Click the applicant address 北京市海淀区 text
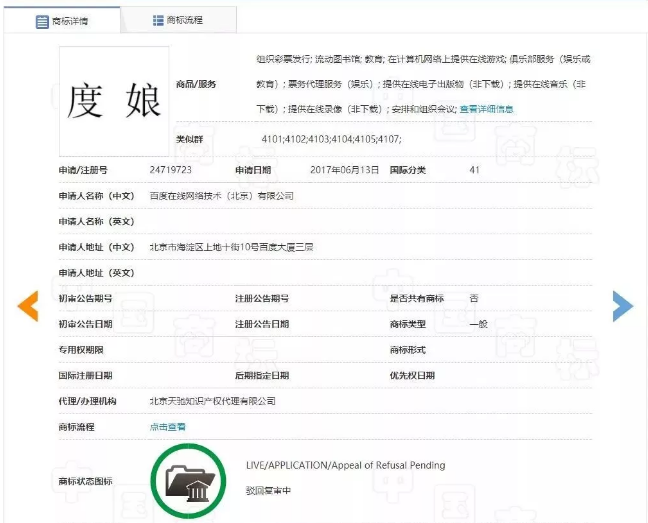Image resolution: width=648 pixels, height=523 pixels. (231, 247)
